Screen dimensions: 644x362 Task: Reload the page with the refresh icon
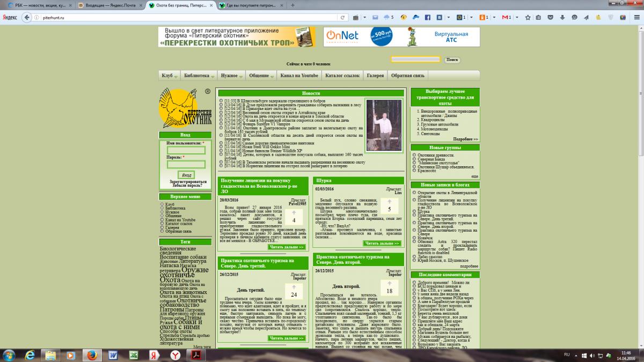pos(342,17)
